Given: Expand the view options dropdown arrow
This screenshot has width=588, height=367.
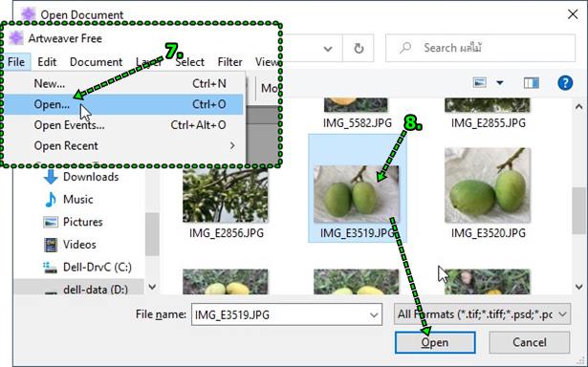Looking at the screenshot, I should click(x=500, y=82).
